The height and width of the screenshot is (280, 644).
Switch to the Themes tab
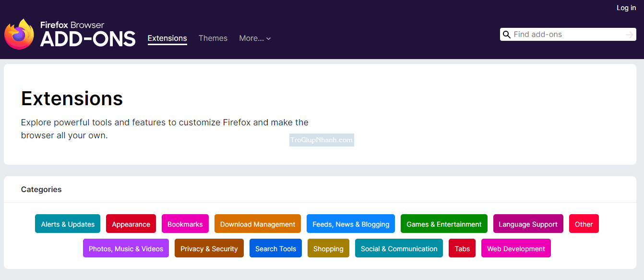tap(213, 38)
